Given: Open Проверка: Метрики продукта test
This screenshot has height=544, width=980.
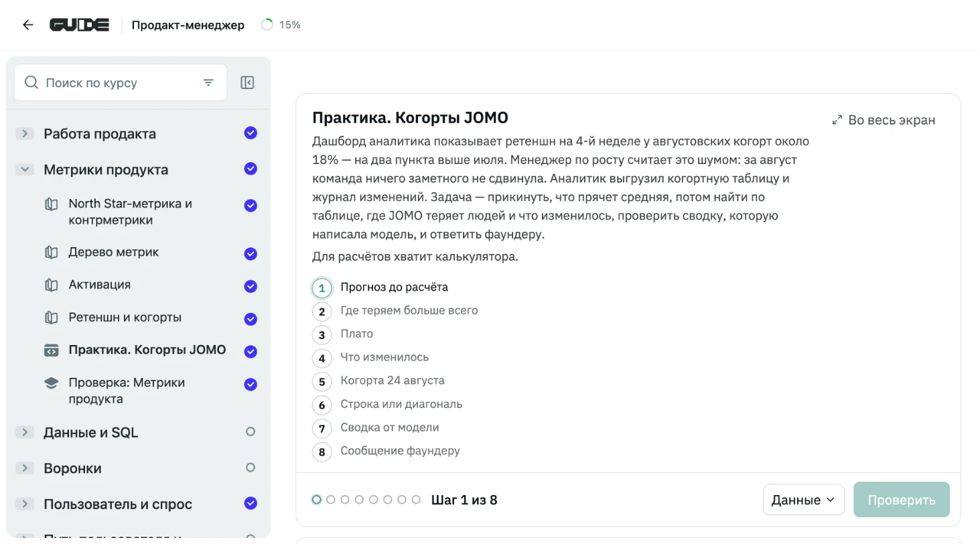Looking at the screenshot, I should point(127,391).
